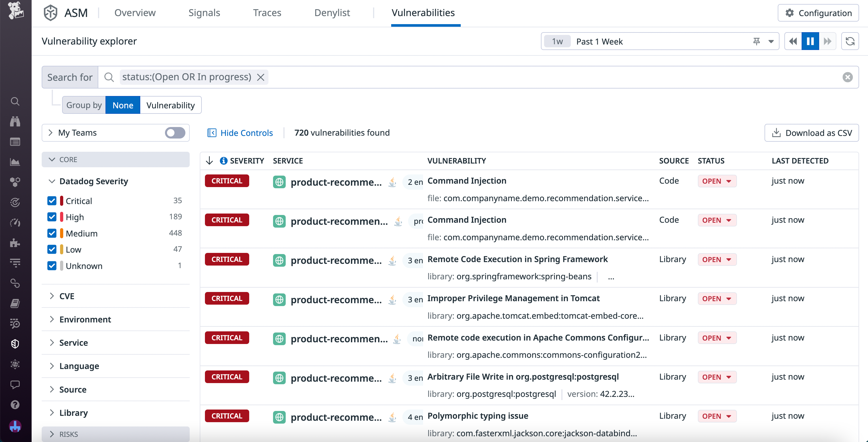Open the Signals tab

pos(204,12)
